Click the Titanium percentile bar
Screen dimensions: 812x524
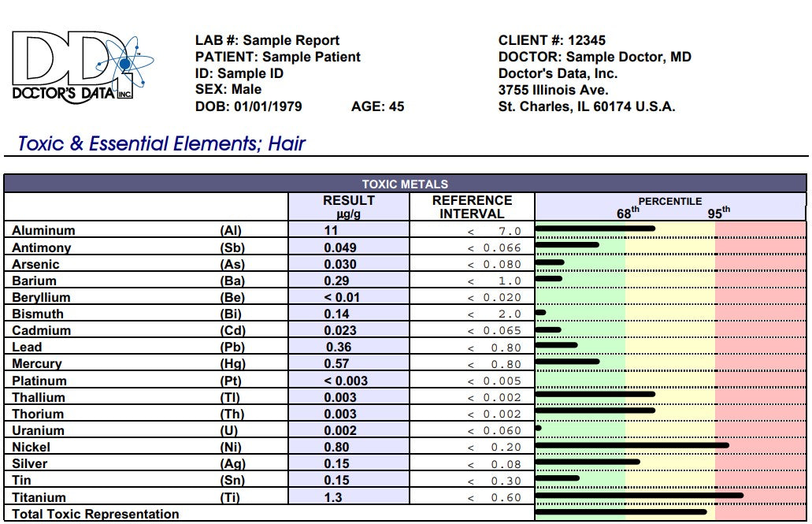point(638,496)
